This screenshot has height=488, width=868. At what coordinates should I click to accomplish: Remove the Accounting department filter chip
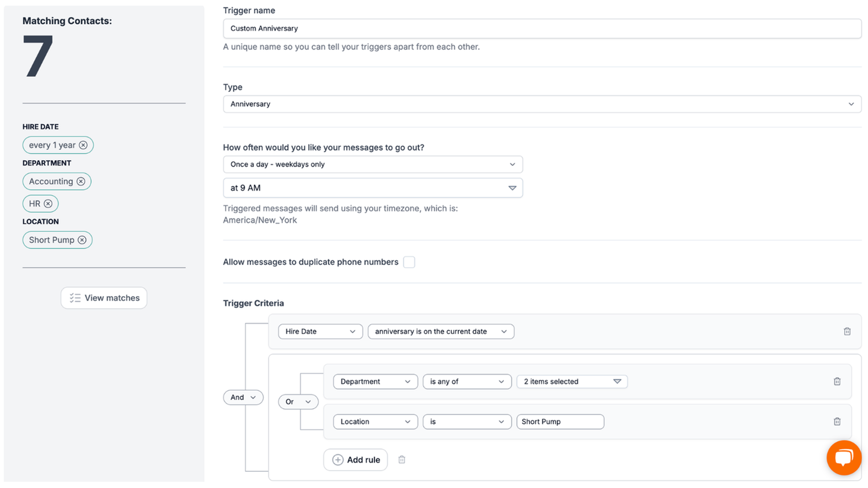[x=81, y=182]
